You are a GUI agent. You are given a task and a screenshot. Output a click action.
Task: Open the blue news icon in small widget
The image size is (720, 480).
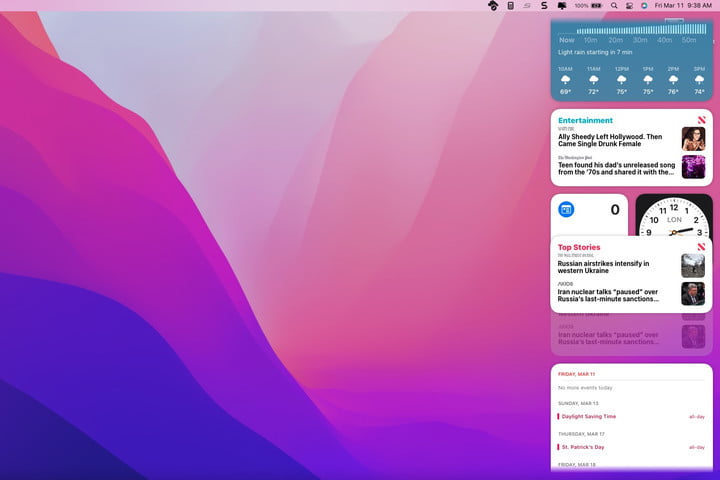point(566,209)
